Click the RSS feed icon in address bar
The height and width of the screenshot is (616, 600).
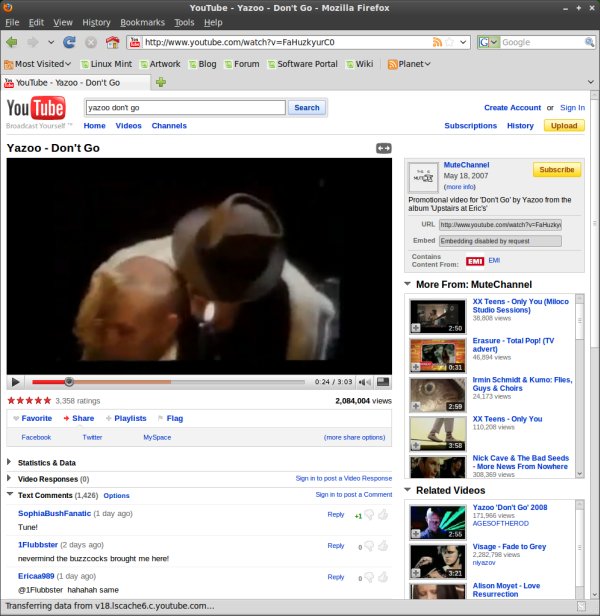[437, 42]
